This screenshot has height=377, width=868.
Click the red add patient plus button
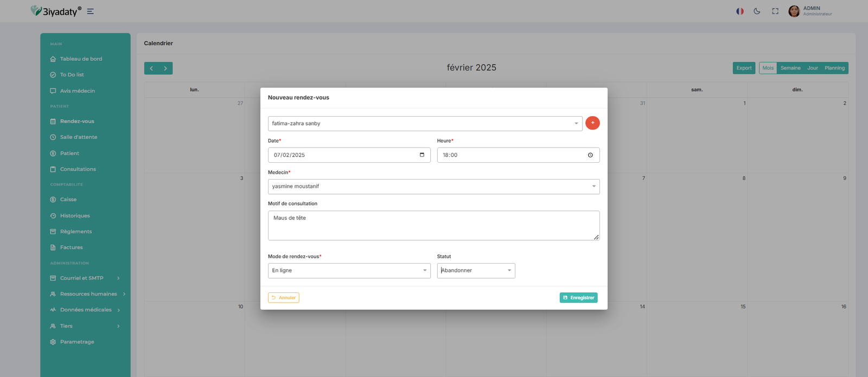(x=592, y=123)
